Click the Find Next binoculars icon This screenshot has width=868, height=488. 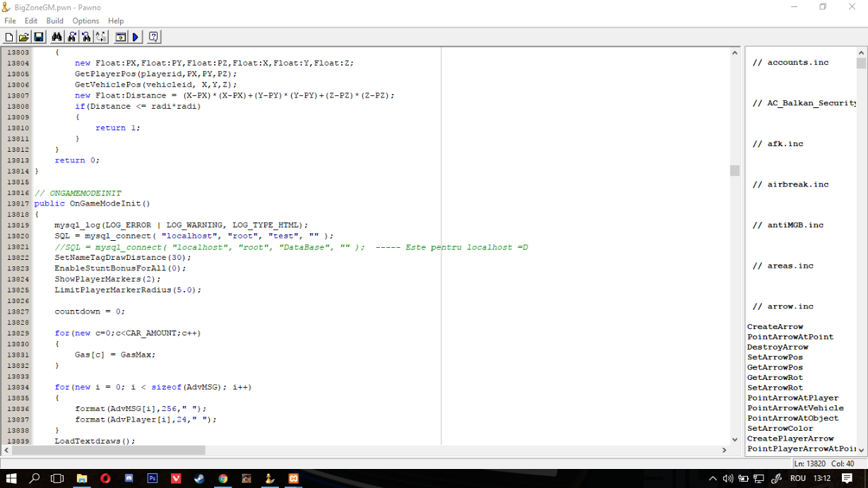click(x=71, y=37)
